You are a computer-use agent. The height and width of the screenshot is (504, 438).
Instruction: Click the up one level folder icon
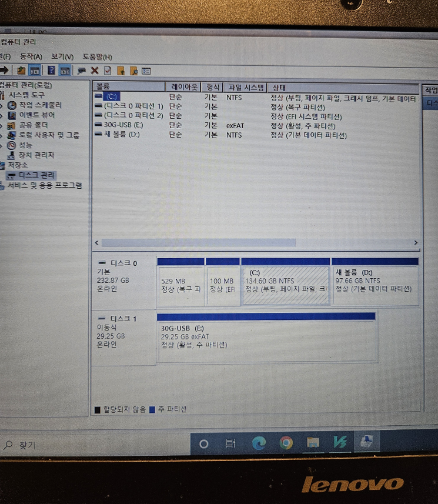tap(22, 71)
